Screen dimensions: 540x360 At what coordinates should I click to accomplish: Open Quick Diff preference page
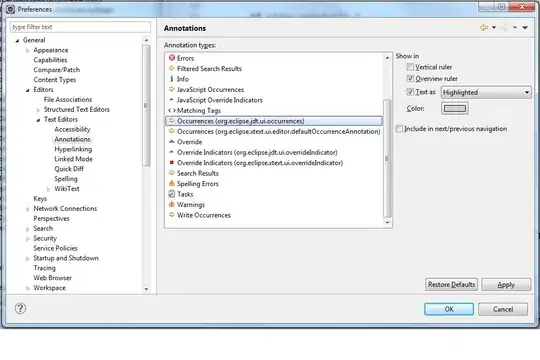tap(69, 169)
